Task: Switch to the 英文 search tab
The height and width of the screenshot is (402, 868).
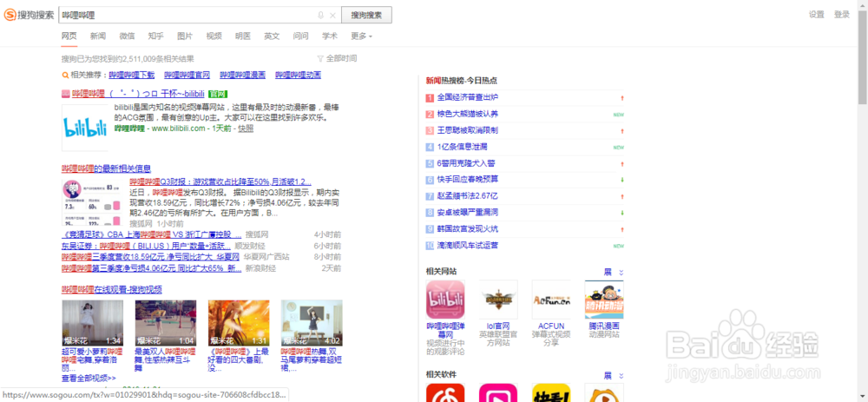Action: 272,36
